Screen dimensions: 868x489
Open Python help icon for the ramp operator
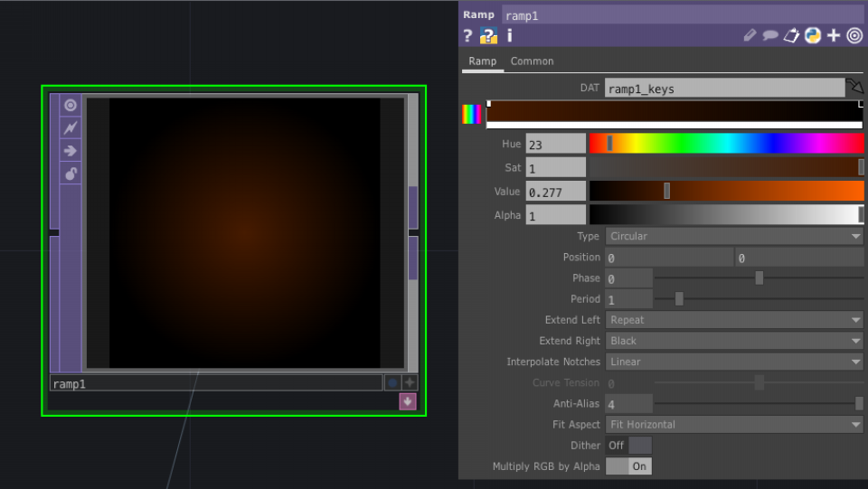pyautogui.click(x=488, y=36)
